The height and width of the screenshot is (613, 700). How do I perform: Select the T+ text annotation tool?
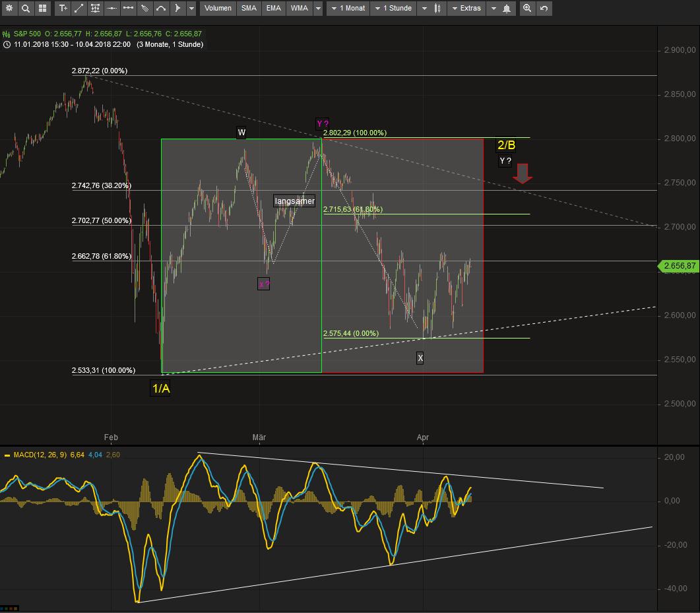(x=63, y=9)
